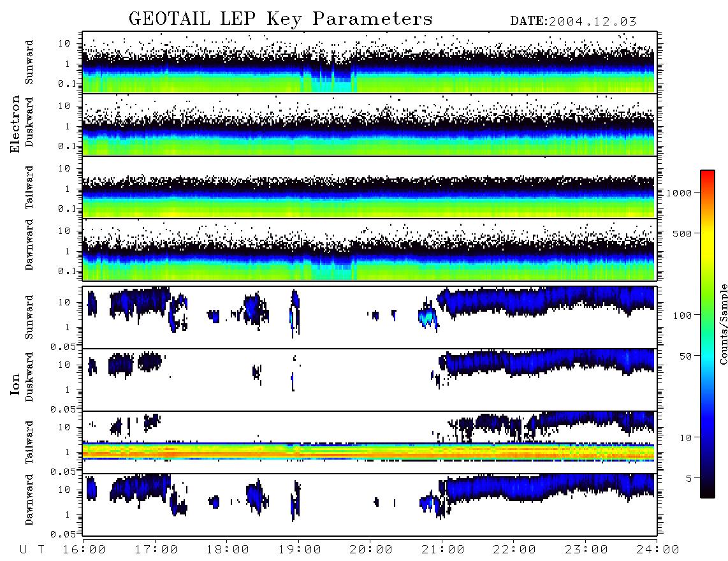Click the colorbar tick label 10
Screen dimensions: 728x561
685,438
